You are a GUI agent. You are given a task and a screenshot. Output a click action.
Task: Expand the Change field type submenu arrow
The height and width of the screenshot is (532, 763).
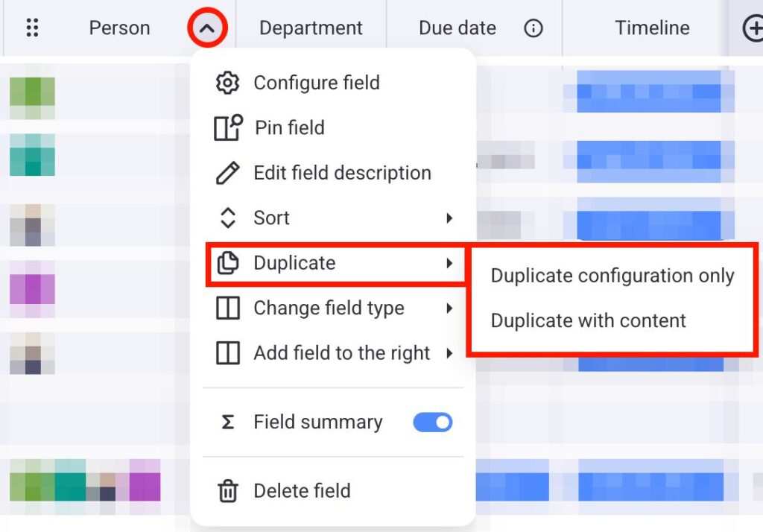[x=449, y=308]
